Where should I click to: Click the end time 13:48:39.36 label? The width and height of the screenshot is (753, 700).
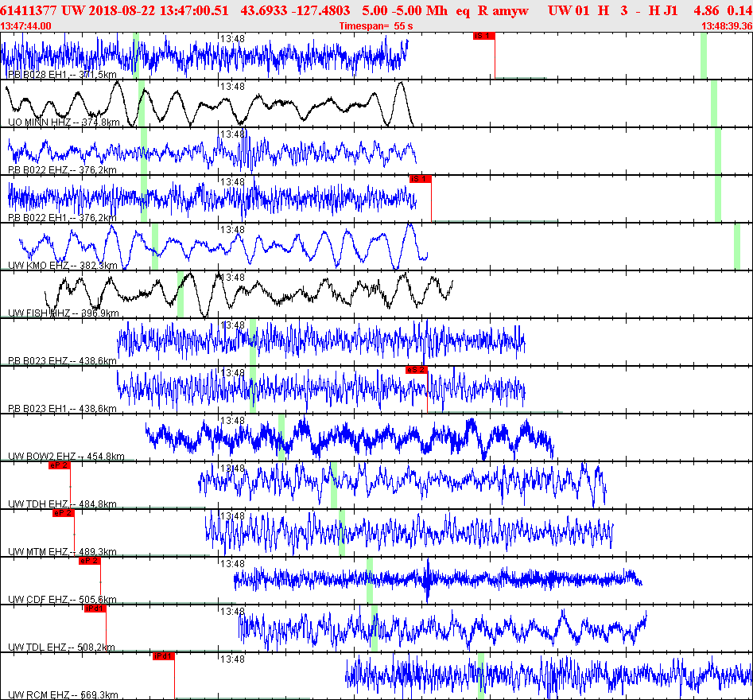(x=727, y=26)
